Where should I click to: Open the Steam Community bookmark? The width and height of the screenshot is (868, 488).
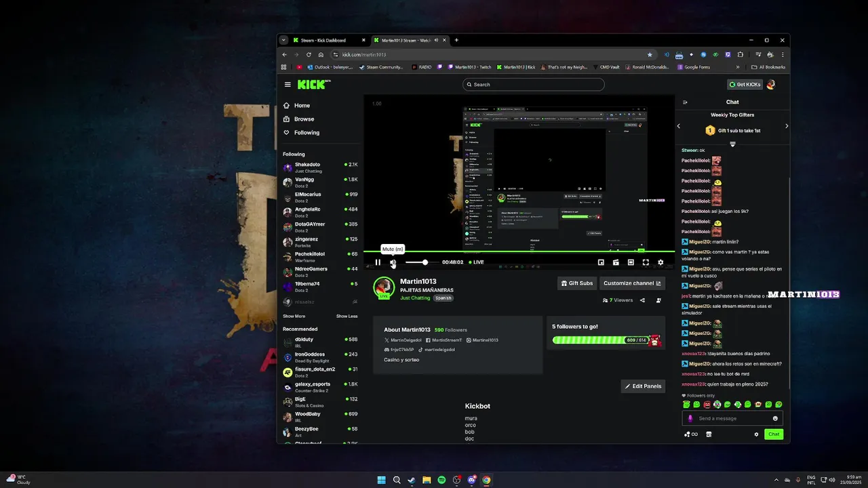tap(380, 67)
